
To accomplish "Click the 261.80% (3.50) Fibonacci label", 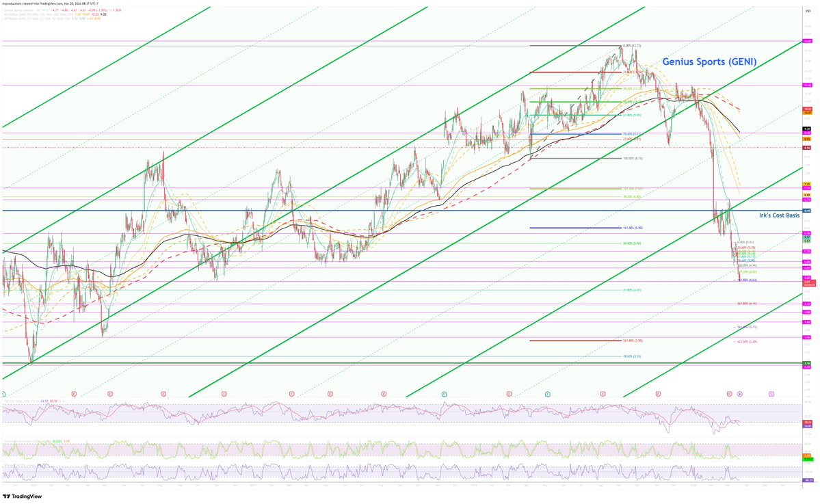I will 633,341.
